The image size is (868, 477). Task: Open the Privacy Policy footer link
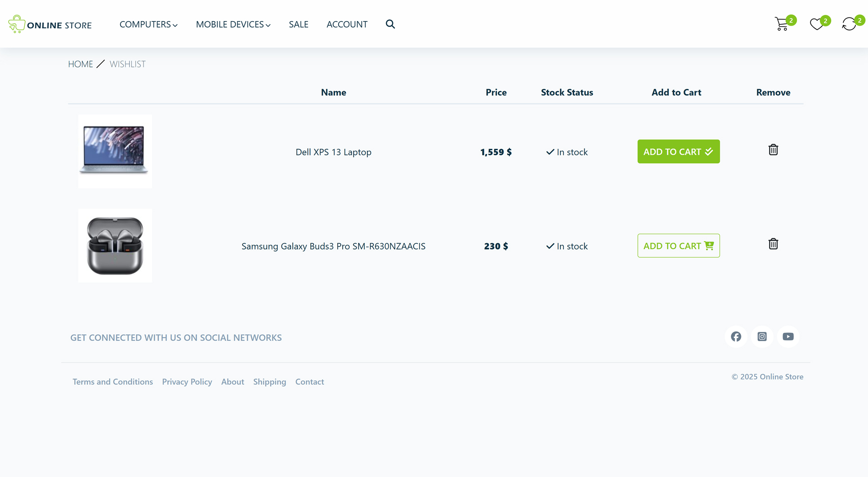(187, 382)
